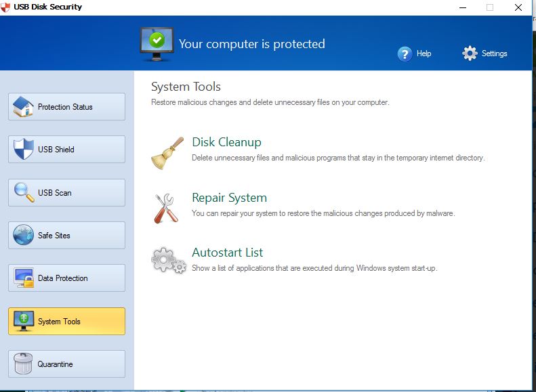Open the Help link text
The height and width of the screenshot is (392, 536).
(x=424, y=53)
